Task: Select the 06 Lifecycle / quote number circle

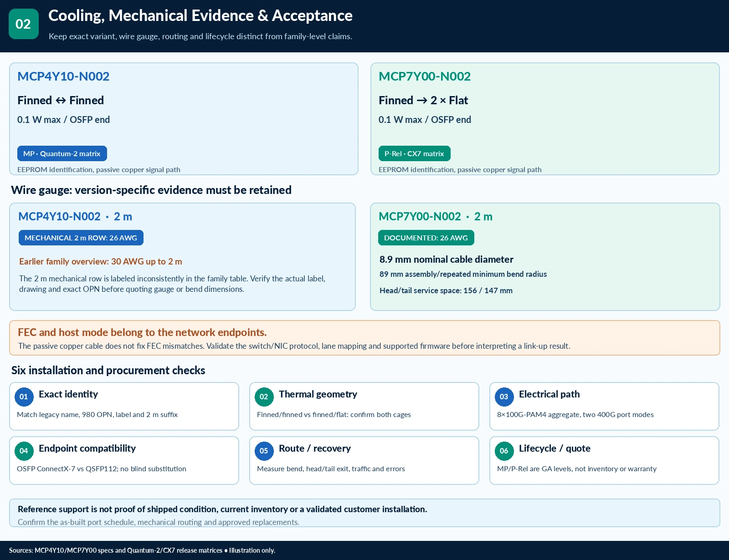Action: click(504, 451)
